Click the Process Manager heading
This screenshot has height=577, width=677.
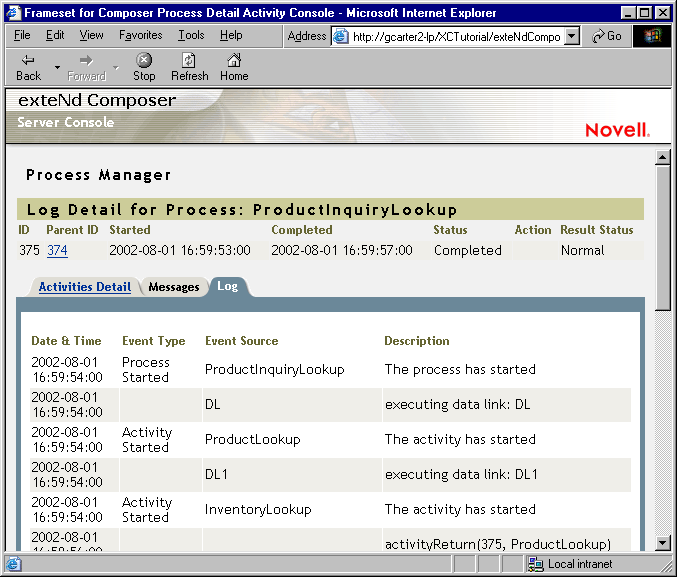[x=98, y=174]
